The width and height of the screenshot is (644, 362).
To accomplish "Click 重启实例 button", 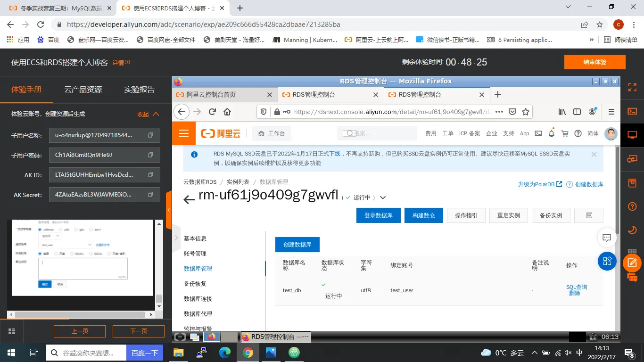I will click(x=509, y=215).
